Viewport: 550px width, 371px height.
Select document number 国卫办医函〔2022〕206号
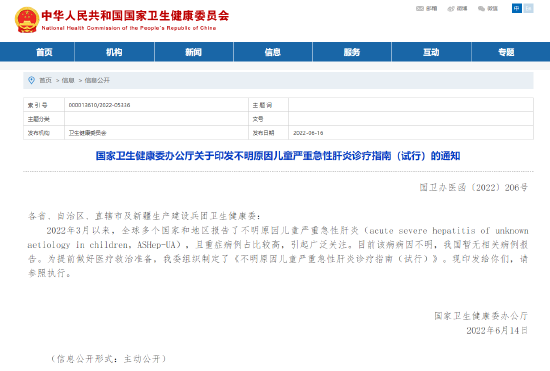tap(474, 188)
